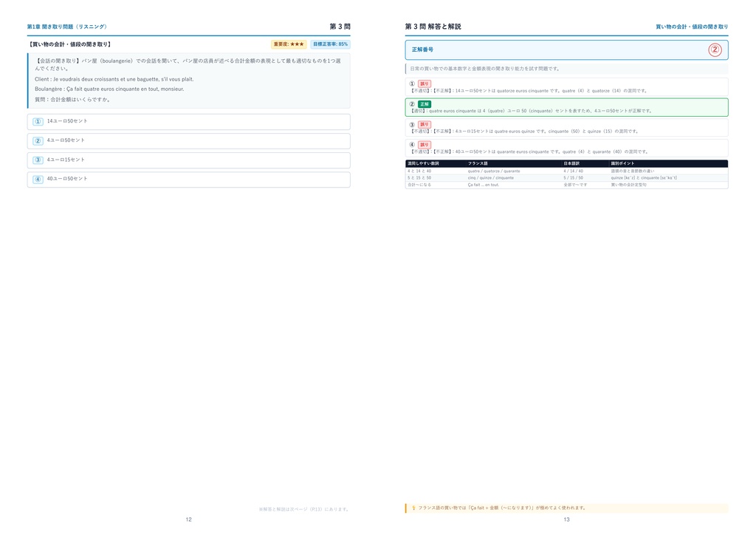
Task: Select answer option ④ 40ユーロ50セント
Action: point(188,180)
